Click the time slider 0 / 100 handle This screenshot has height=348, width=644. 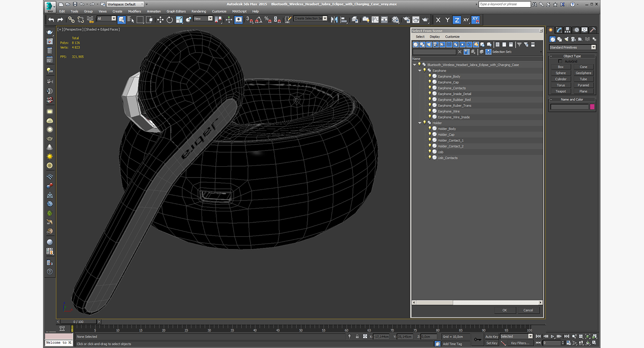click(x=78, y=322)
